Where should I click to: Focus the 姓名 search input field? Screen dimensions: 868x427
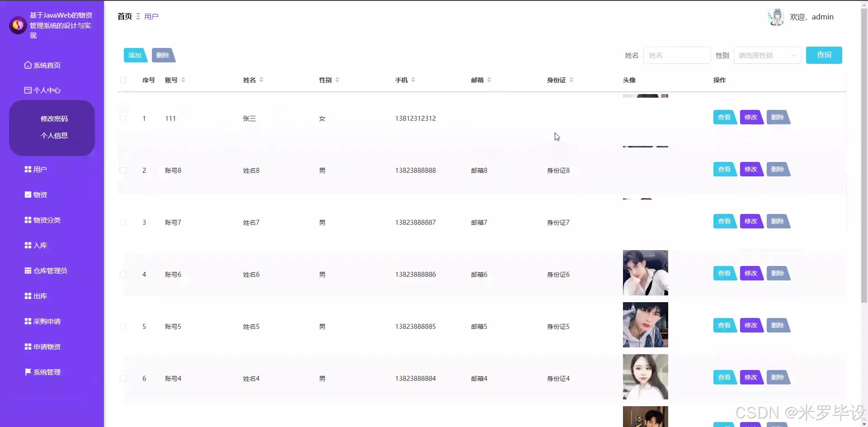[677, 55]
